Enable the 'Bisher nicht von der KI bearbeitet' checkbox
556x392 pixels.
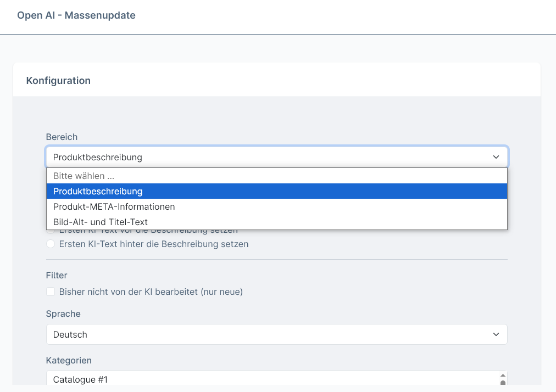click(x=51, y=292)
